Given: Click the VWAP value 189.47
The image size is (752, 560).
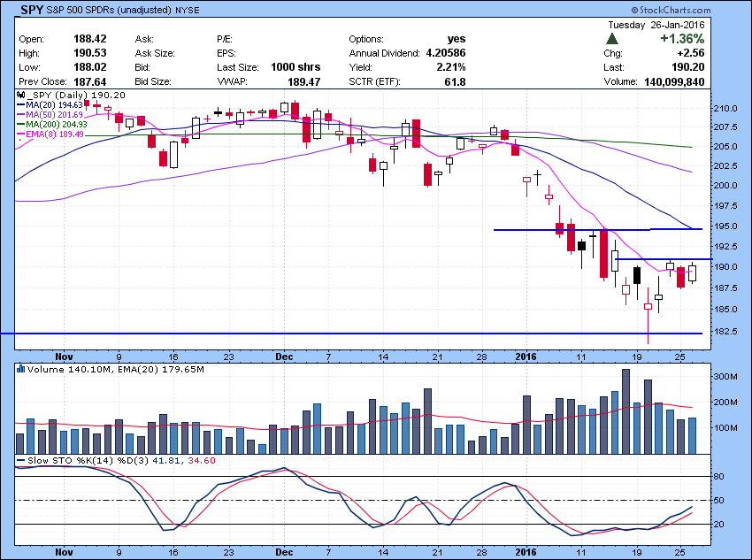Looking at the screenshot, I should point(304,82).
